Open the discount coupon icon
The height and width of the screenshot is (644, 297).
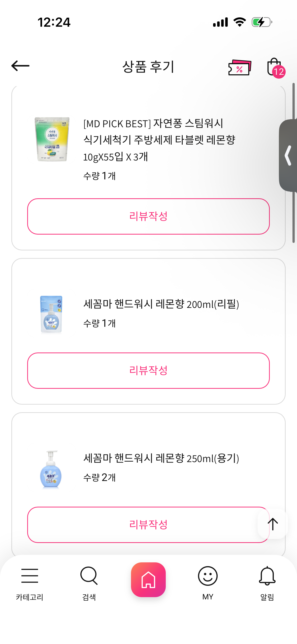coord(239,67)
